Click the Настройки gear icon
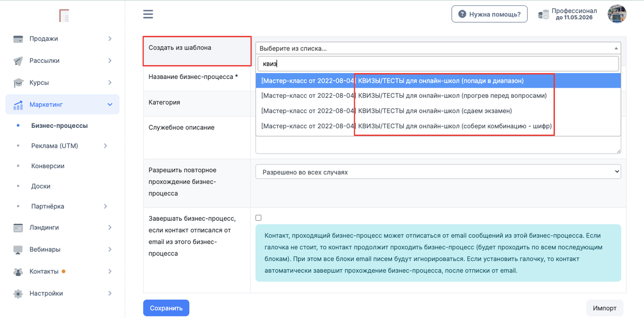This screenshot has height=318, width=644. point(18,294)
